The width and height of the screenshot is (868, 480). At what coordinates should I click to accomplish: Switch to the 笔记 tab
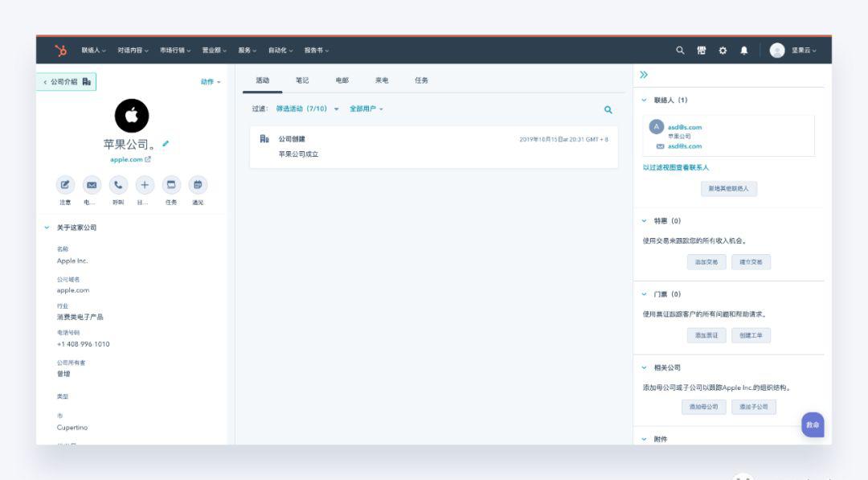302,80
